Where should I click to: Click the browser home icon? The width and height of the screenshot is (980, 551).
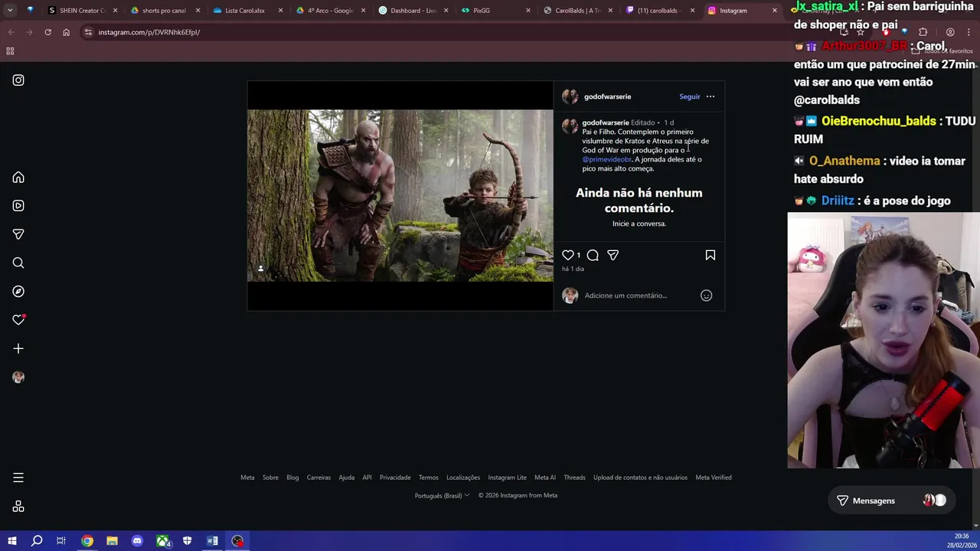coord(66,32)
